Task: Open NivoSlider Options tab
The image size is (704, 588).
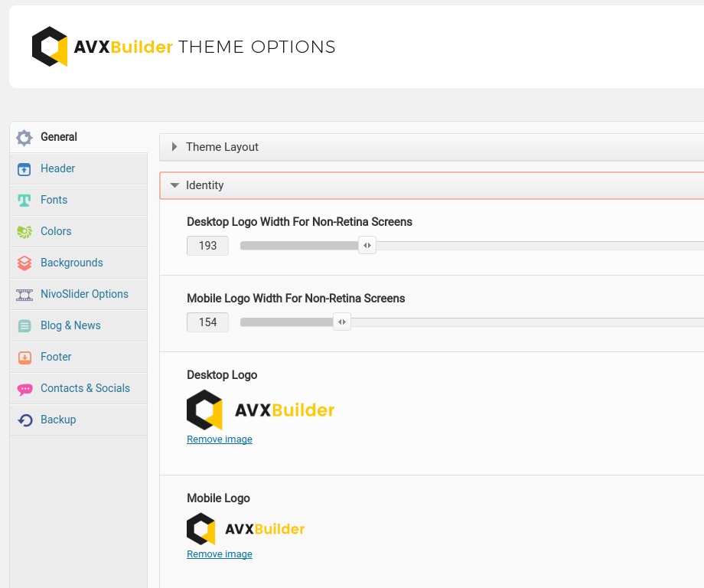Action: coord(84,294)
